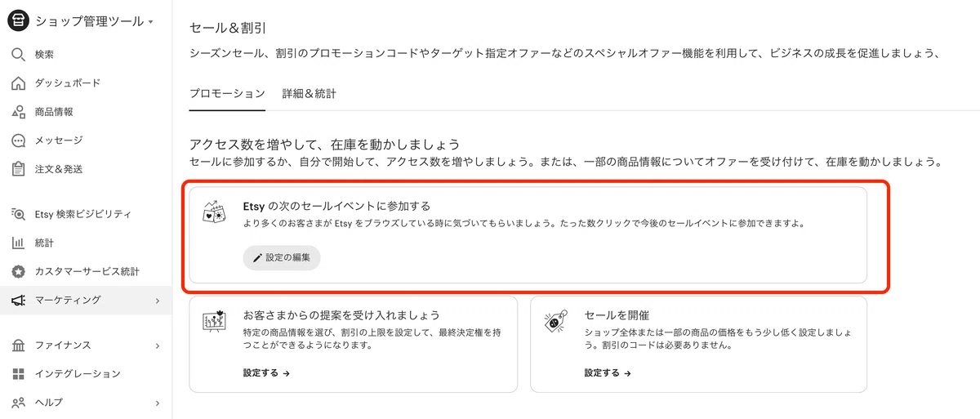Click the インテグレーション grid icon

19,374
